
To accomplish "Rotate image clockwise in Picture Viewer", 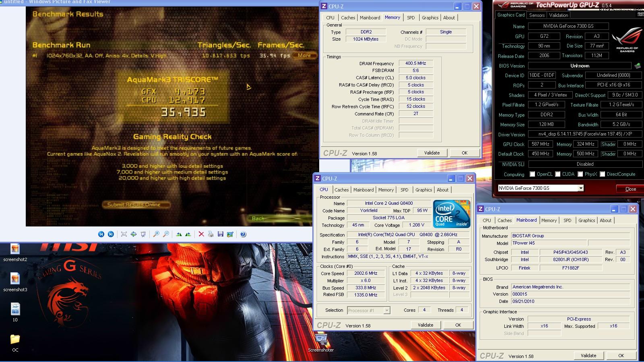I will click(x=179, y=234).
